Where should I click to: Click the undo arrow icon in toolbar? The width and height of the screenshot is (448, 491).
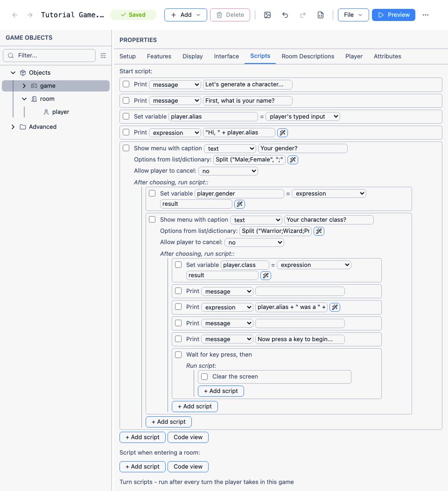click(285, 15)
